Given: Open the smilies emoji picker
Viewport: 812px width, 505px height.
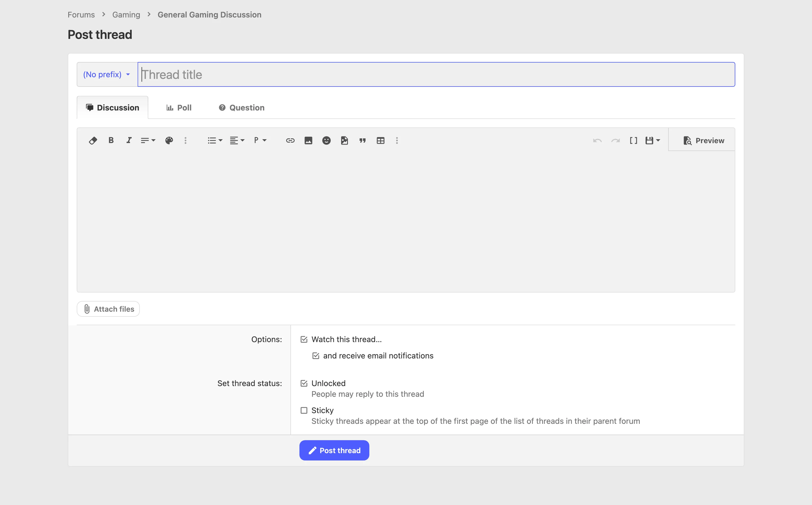Looking at the screenshot, I should 326,141.
